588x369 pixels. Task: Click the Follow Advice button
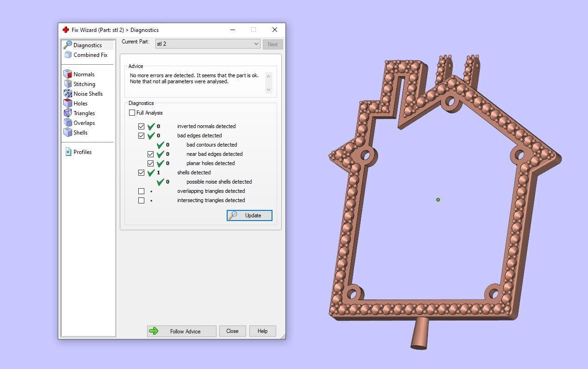pyautogui.click(x=182, y=331)
